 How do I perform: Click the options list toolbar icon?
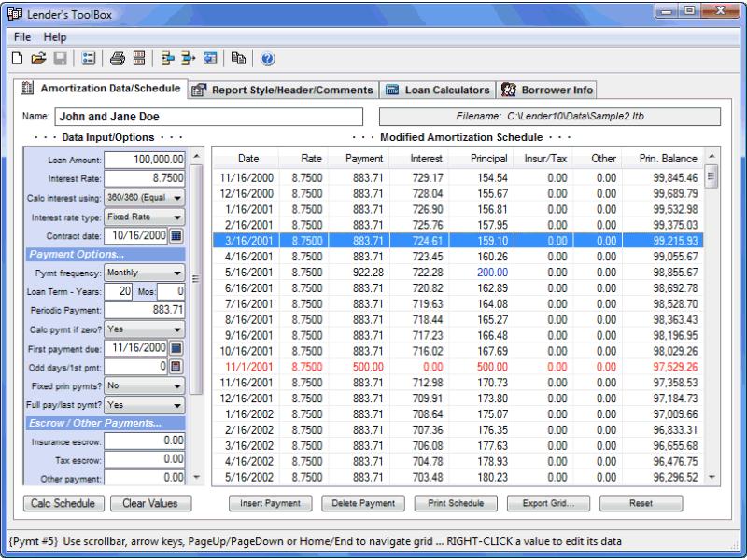(88, 59)
